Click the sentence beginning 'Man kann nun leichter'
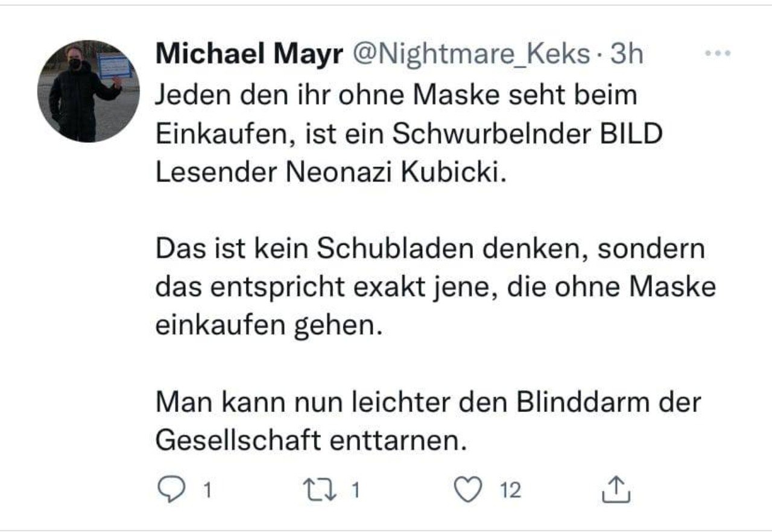772x532 pixels. click(428, 422)
